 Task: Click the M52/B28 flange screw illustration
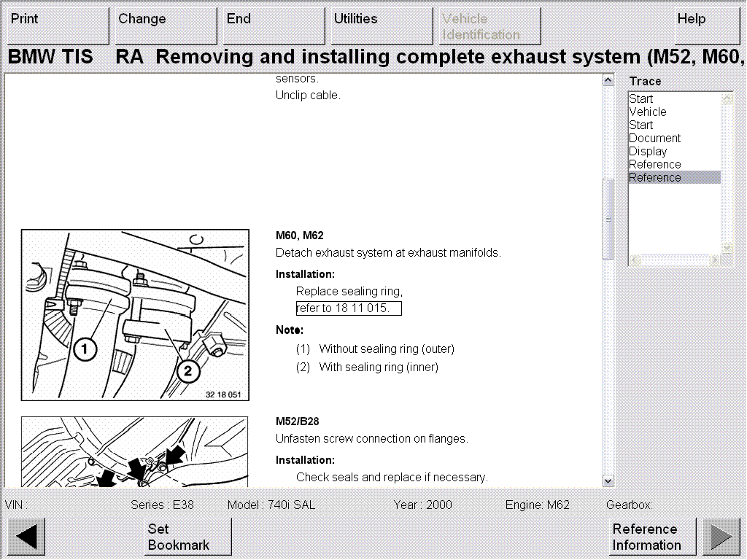click(134, 452)
